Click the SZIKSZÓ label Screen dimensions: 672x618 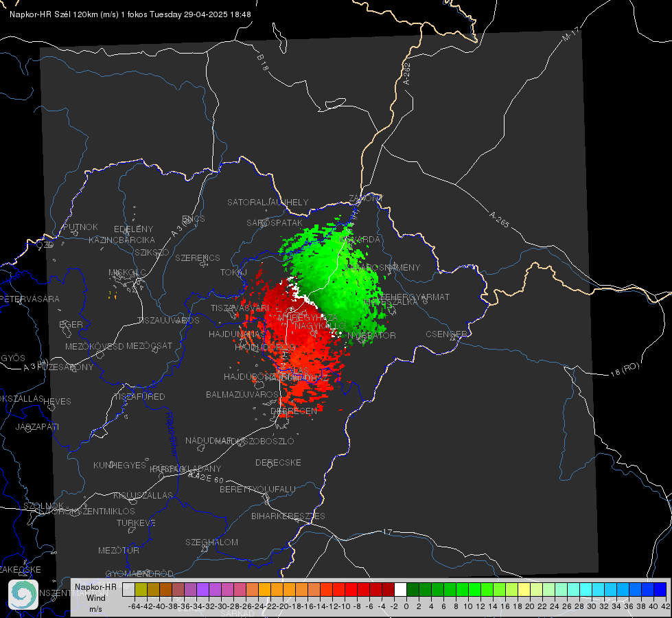[152, 252]
